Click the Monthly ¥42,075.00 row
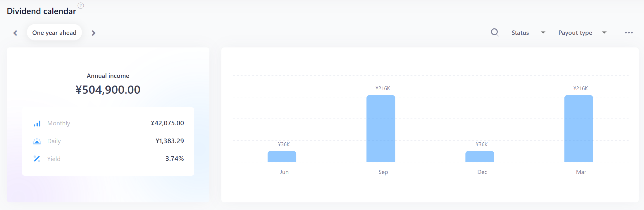This screenshot has height=210, width=644. [108, 123]
